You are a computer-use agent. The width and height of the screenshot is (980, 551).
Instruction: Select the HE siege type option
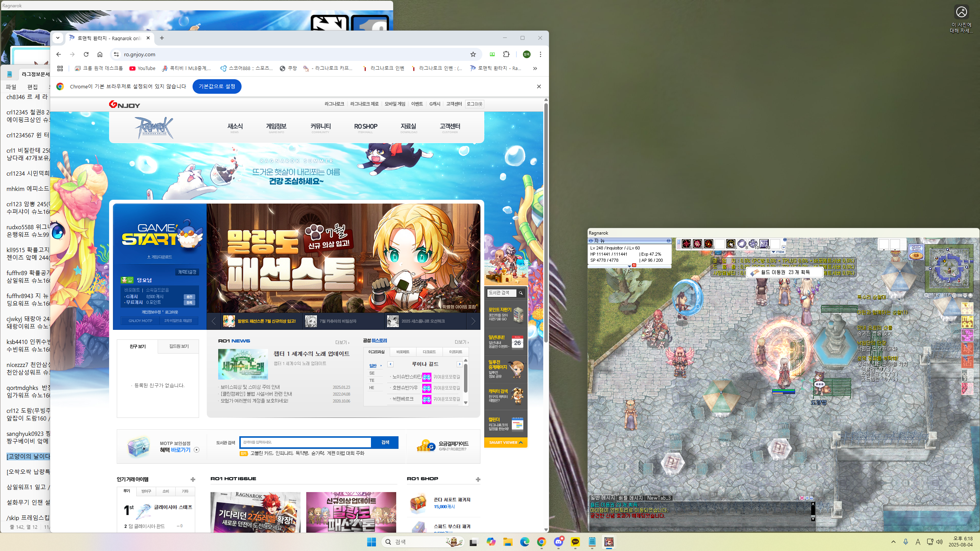[x=372, y=388]
